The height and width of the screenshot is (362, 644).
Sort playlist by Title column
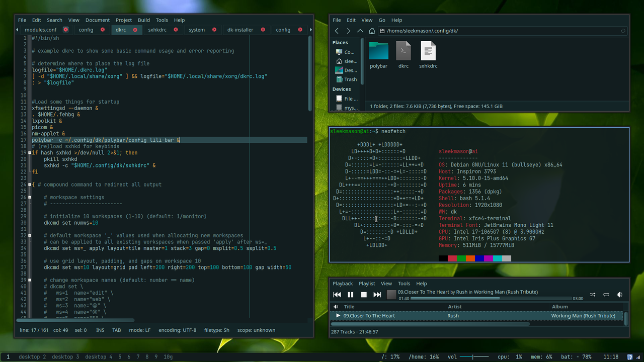pos(393,307)
